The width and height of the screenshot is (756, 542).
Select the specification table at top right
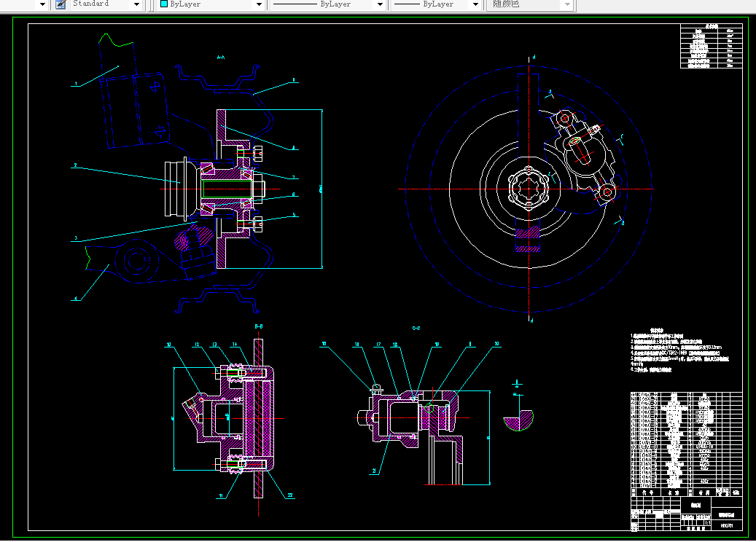(711, 46)
